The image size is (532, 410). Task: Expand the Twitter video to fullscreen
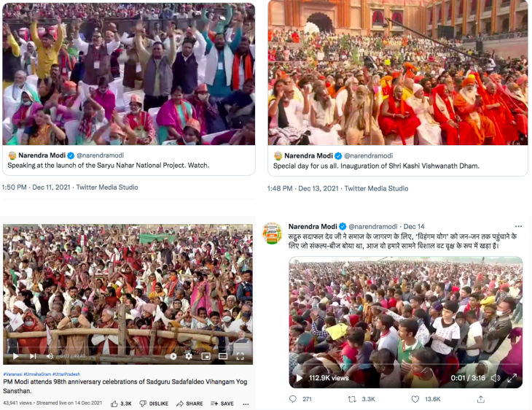pyautogui.click(x=512, y=378)
